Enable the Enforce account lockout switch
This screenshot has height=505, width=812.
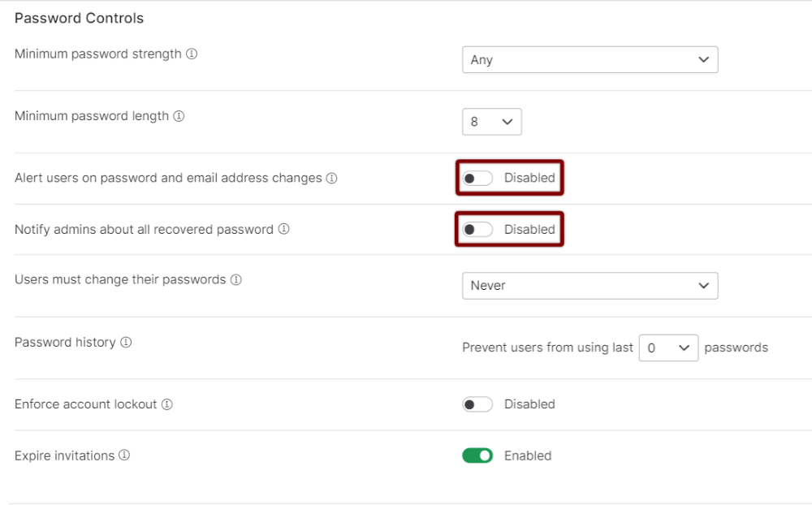tap(477, 404)
